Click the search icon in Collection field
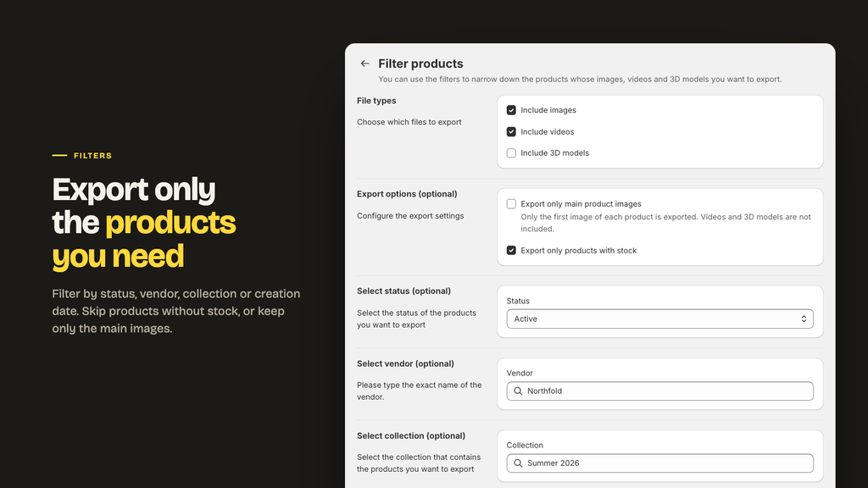This screenshot has width=868, height=488. coord(518,463)
